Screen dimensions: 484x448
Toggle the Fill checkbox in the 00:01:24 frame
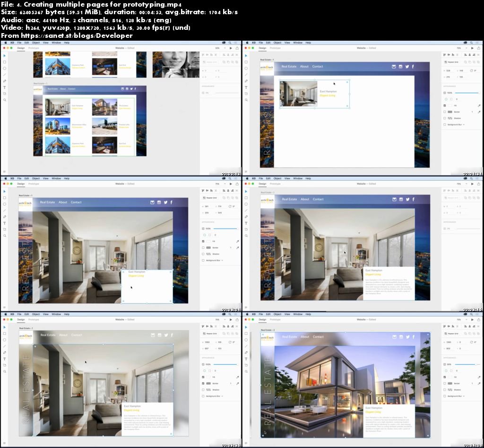click(445, 105)
